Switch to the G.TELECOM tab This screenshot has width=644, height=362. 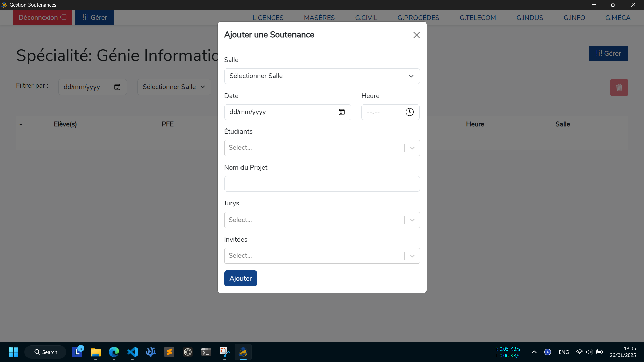(478, 18)
